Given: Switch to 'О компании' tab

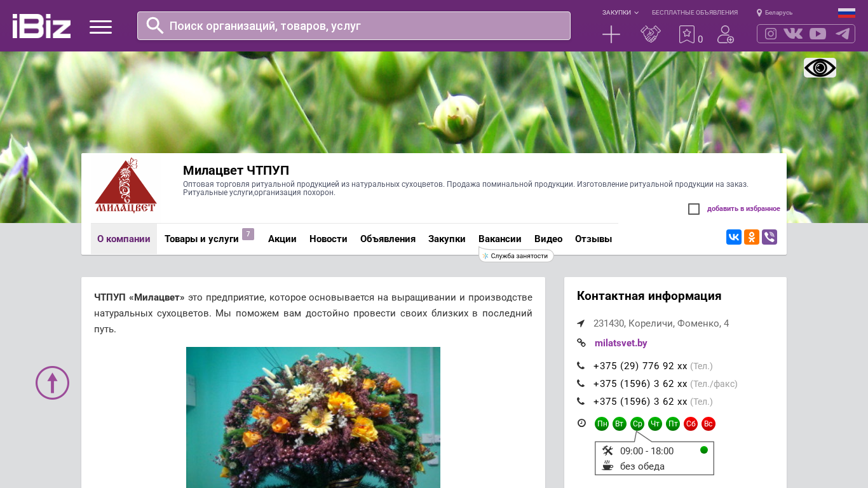Looking at the screenshot, I should pyautogui.click(x=124, y=239).
